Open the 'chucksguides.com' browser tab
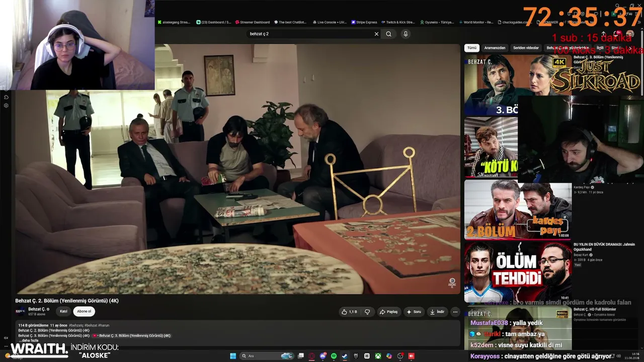This screenshot has height=362, width=644. pyautogui.click(x=514, y=22)
